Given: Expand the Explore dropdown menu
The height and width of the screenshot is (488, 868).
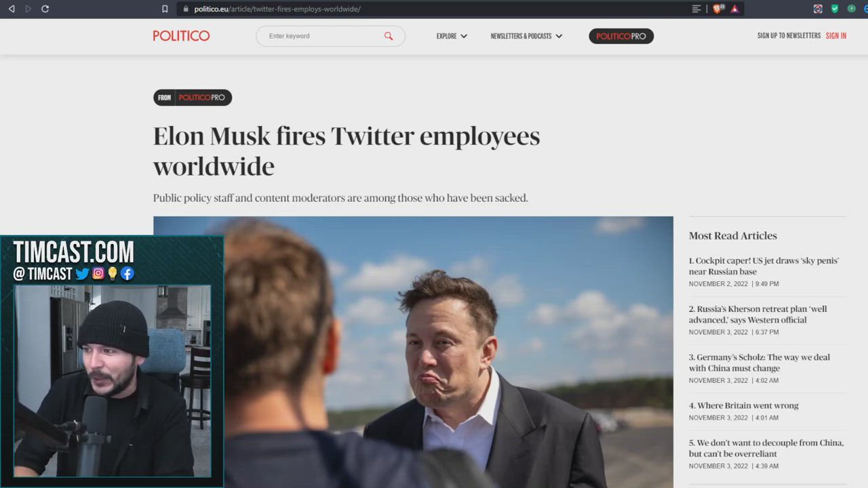Looking at the screenshot, I should pyautogui.click(x=452, y=36).
